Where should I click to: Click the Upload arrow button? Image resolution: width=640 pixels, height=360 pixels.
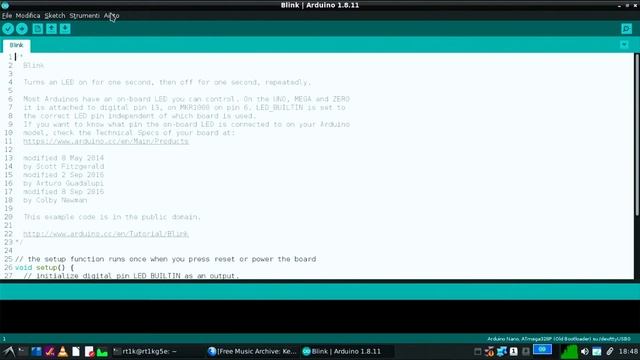coord(22,29)
